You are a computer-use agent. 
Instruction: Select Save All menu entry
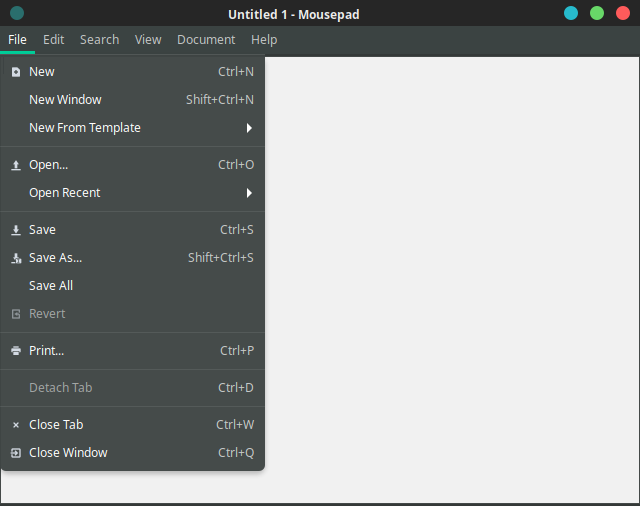[133, 286]
